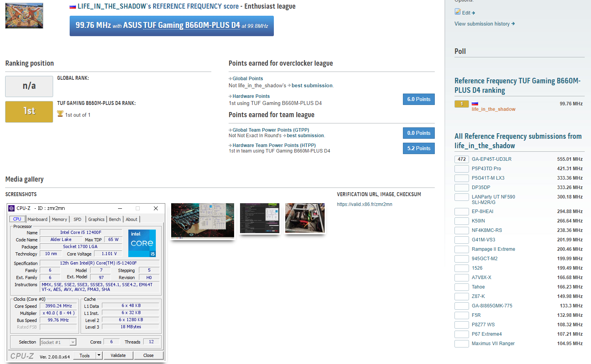Open the K50IN submission link
This screenshot has height=364, width=591.
[x=478, y=221]
